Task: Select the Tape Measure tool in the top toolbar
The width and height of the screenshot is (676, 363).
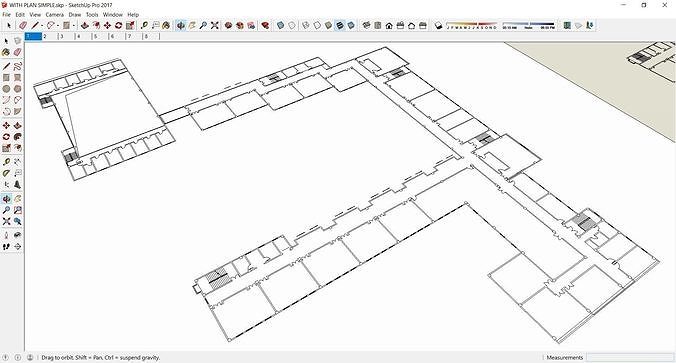Action: point(144,25)
